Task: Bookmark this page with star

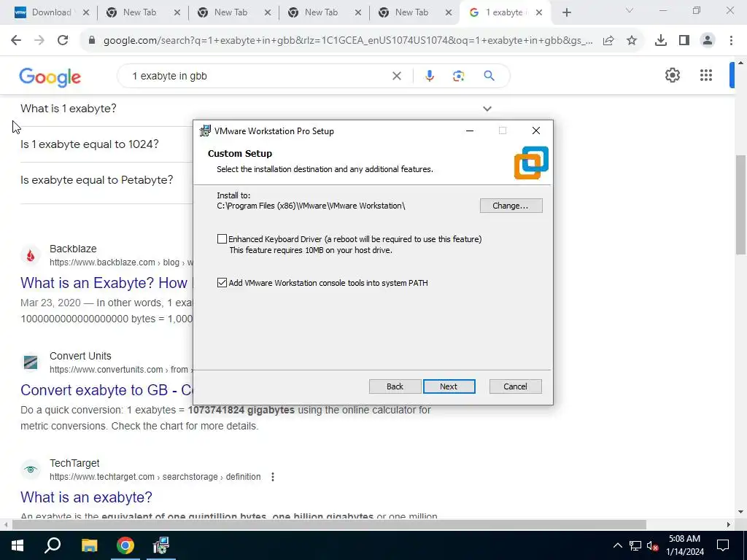Action: click(x=632, y=41)
